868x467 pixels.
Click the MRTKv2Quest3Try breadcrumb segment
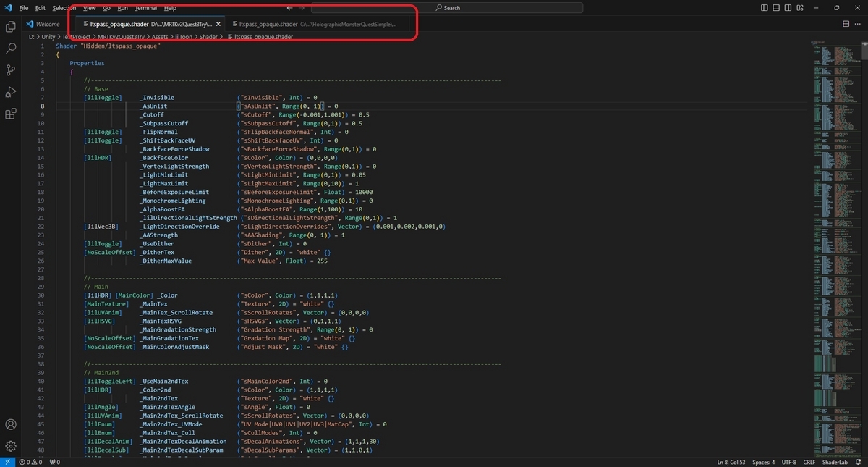tap(123, 35)
